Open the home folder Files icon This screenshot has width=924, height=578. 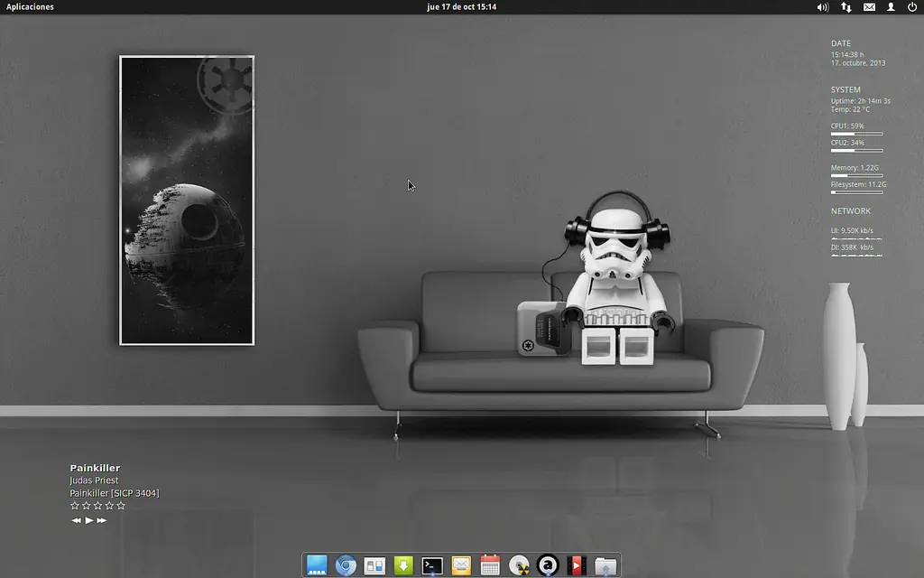coord(605,565)
